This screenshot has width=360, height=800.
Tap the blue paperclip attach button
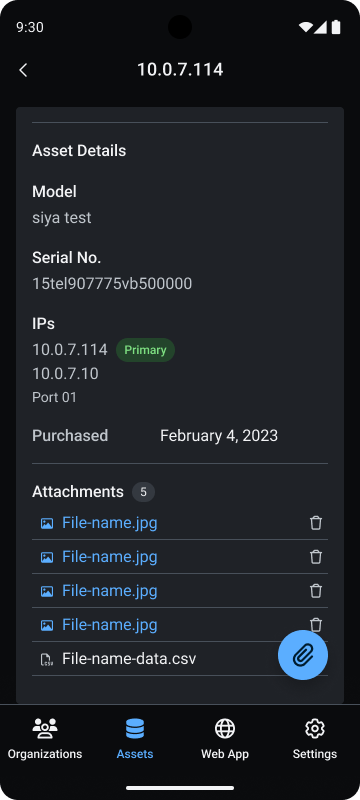303,655
